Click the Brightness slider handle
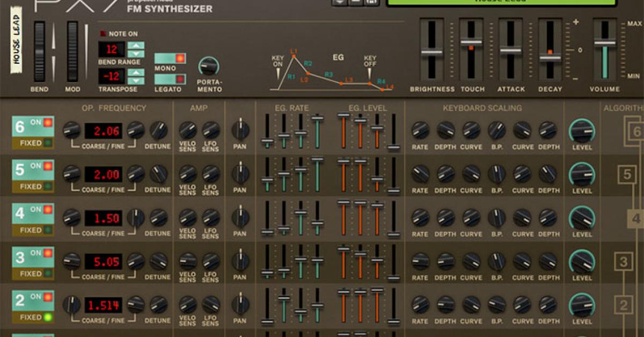 [431, 53]
